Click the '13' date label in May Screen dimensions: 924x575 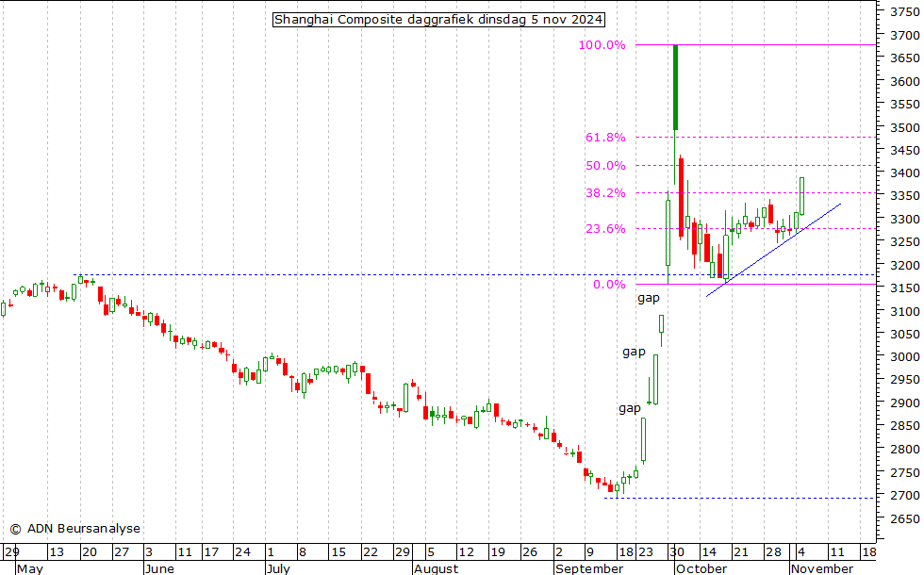[56, 552]
